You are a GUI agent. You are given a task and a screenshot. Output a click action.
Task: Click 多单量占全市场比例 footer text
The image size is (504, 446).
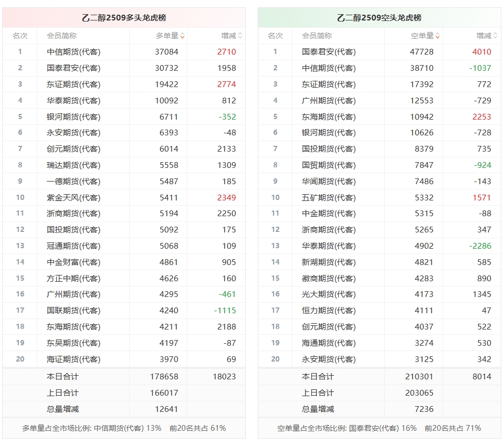tap(124, 428)
